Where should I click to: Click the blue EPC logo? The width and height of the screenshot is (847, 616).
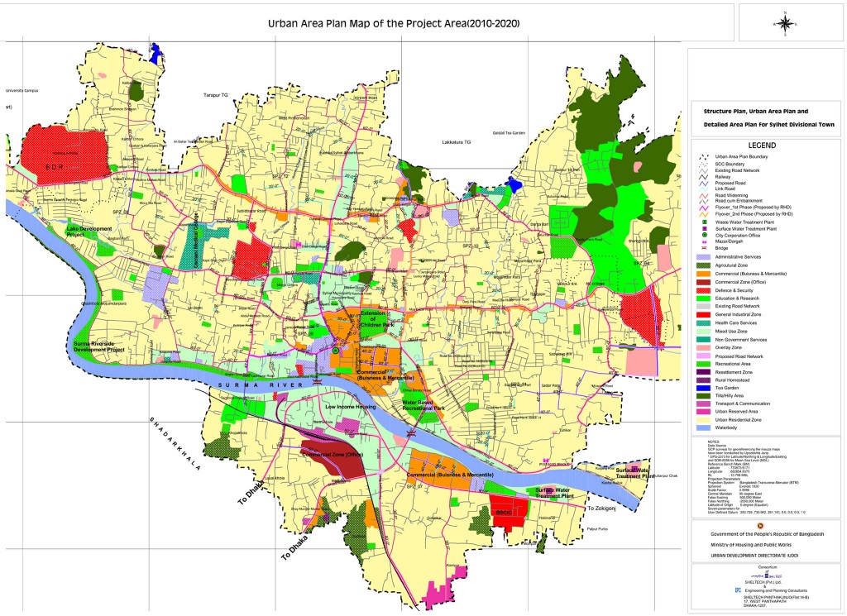click(x=737, y=590)
